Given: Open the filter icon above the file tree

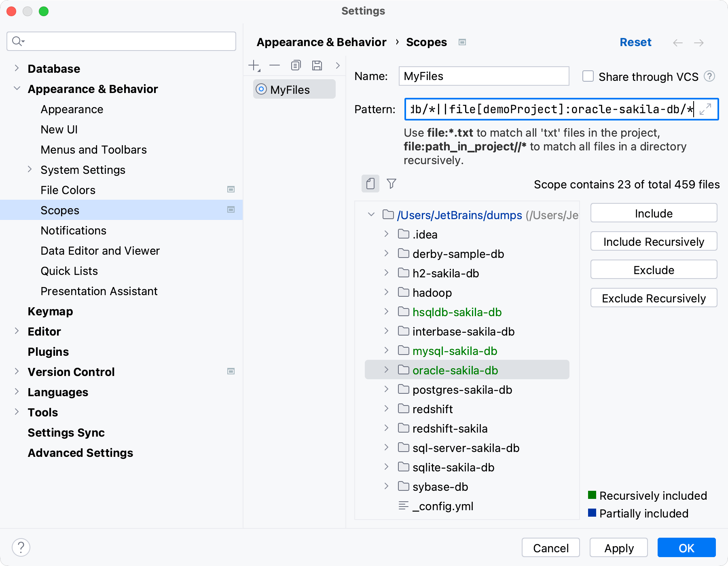Looking at the screenshot, I should coord(391,184).
